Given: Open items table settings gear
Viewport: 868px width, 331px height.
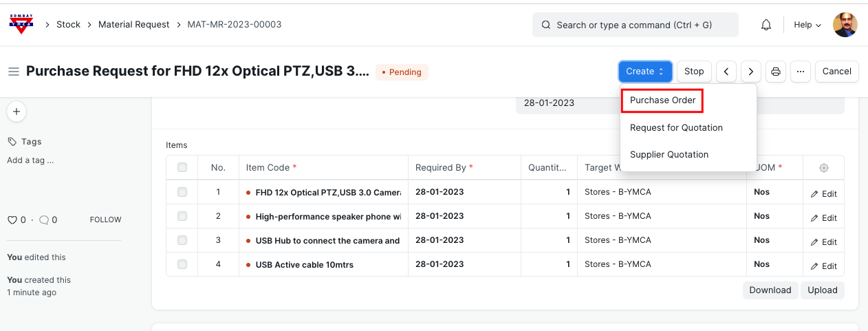Looking at the screenshot, I should (823, 168).
